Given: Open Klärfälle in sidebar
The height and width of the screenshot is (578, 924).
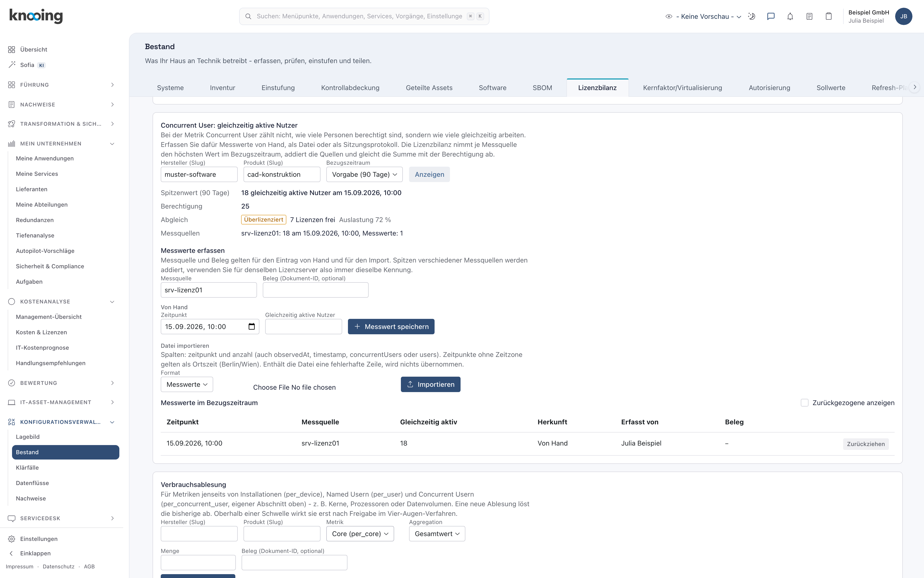Looking at the screenshot, I should 27,467.
